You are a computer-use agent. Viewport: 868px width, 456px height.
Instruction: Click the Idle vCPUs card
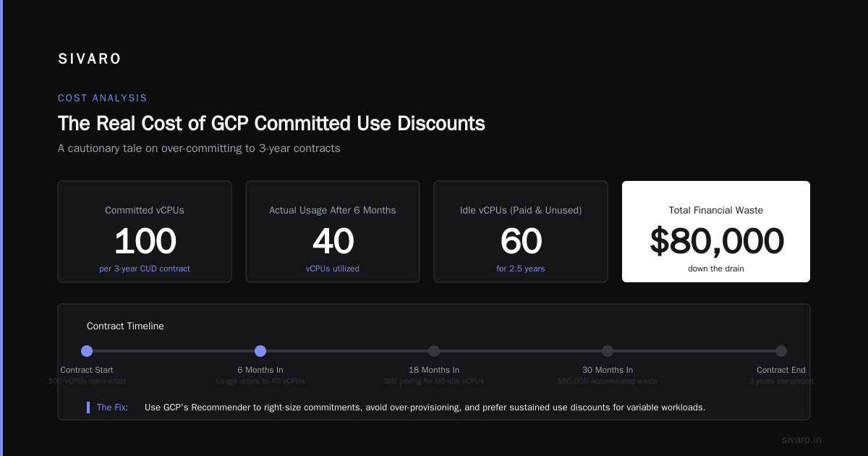point(521,232)
